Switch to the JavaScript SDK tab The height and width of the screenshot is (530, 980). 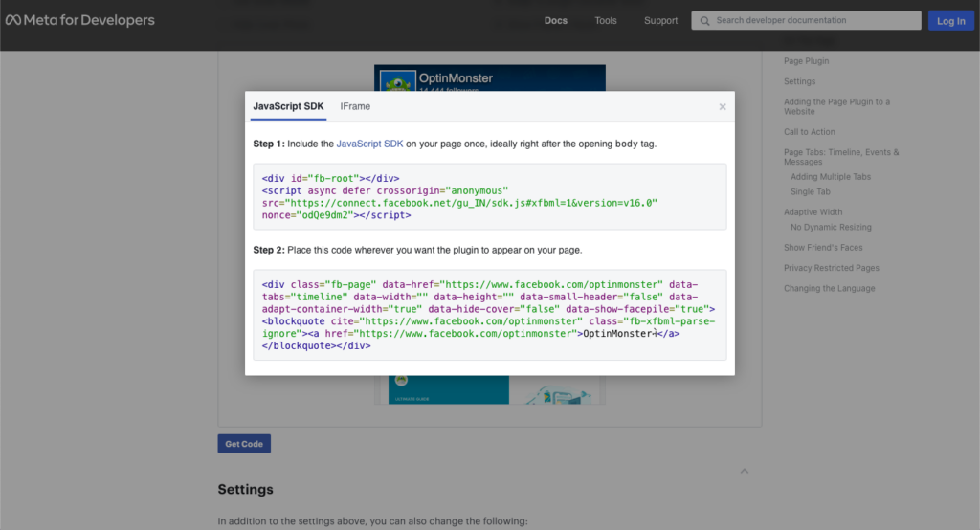(x=288, y=106)
